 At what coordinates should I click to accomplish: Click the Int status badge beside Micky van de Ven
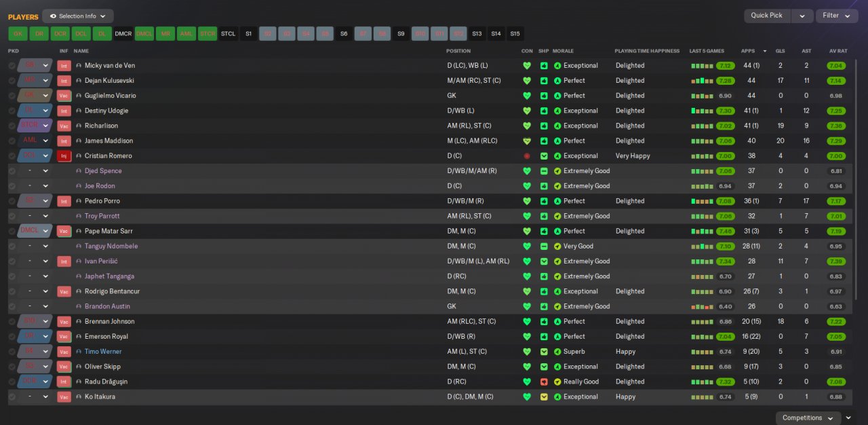(64, 66)
